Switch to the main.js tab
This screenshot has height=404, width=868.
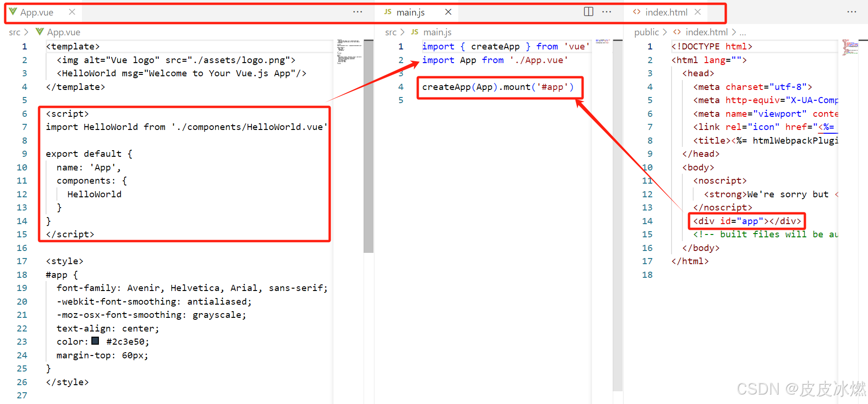coord(410,12)
